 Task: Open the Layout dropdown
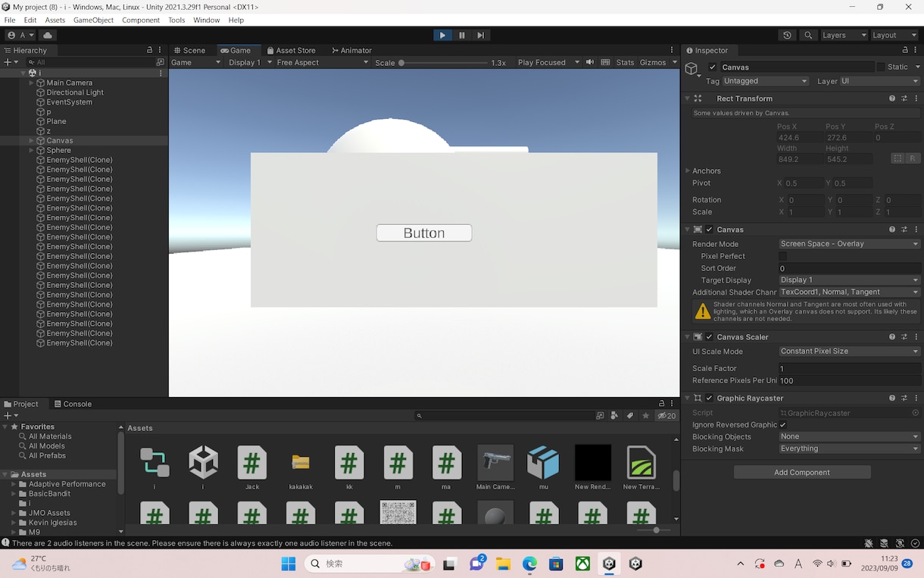point(894,35)
